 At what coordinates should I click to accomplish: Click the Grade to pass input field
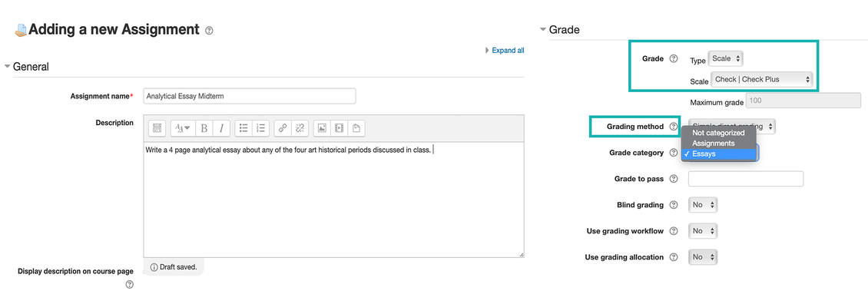(x=746, y=179)
